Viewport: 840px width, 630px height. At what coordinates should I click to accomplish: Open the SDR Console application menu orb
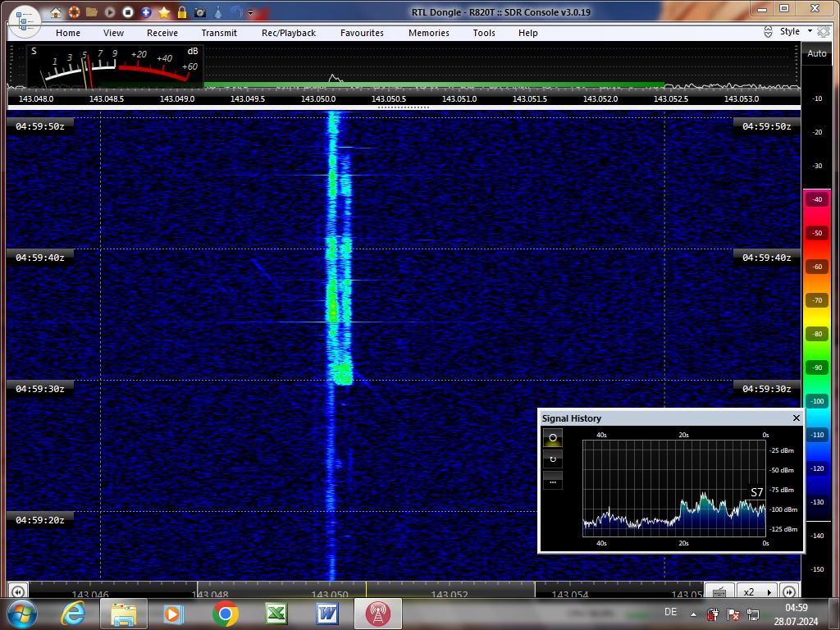[x=25, y=21]
